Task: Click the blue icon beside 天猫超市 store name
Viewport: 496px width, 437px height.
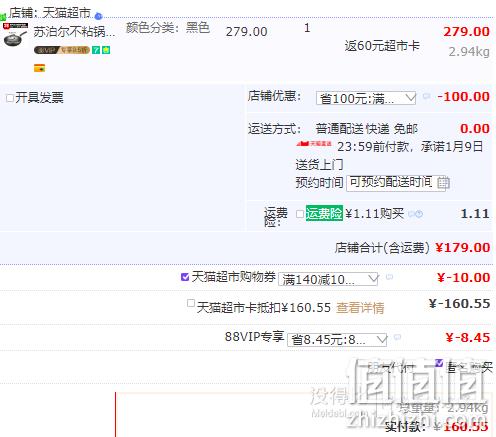Action: coord(99,16)
